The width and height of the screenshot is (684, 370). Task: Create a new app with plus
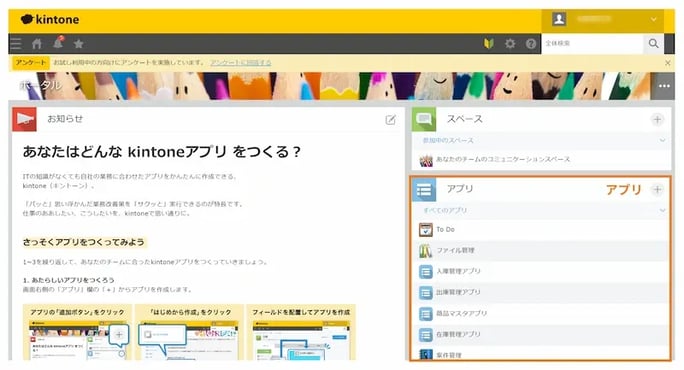click(657, 189)
